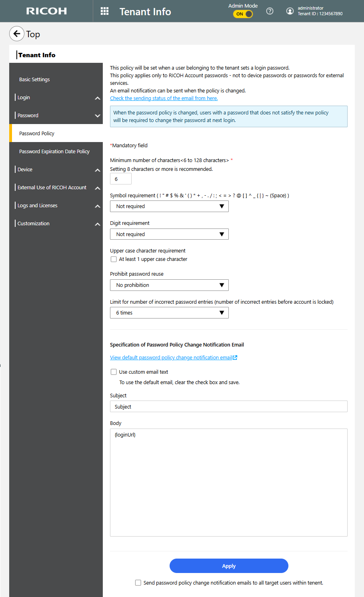Click external link icon beside default notification email

tap(235, 358)
